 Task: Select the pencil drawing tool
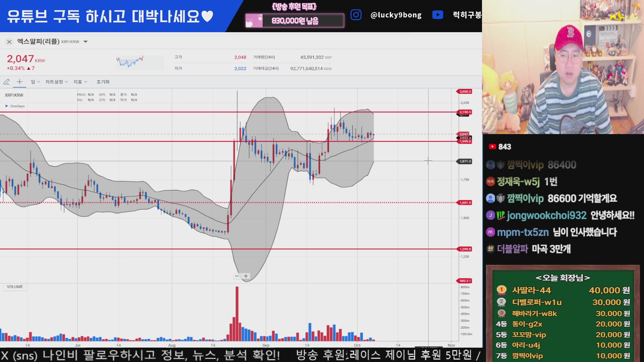[x=6, y=82]
